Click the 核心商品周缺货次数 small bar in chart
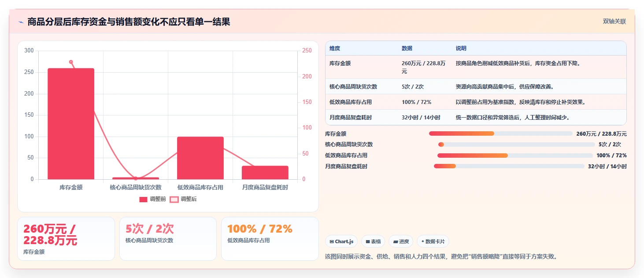 click(136, 178)
